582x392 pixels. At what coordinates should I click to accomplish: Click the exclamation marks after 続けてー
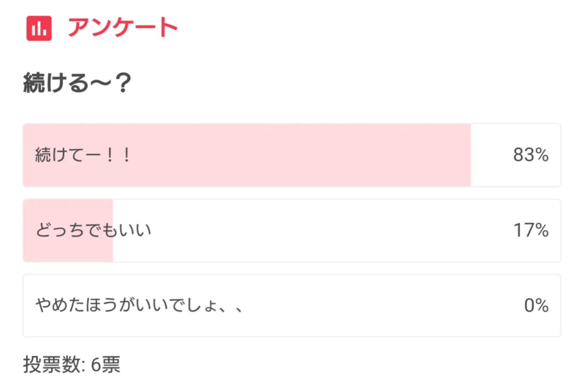point(118,155)
